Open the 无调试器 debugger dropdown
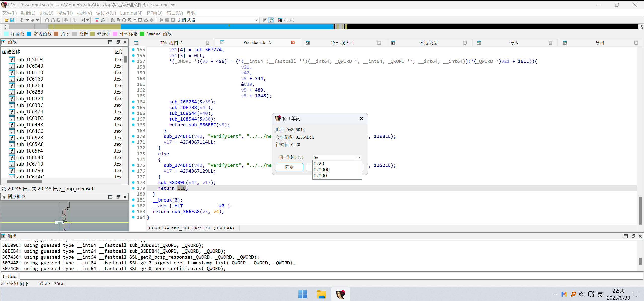 [x=256, y=20]
